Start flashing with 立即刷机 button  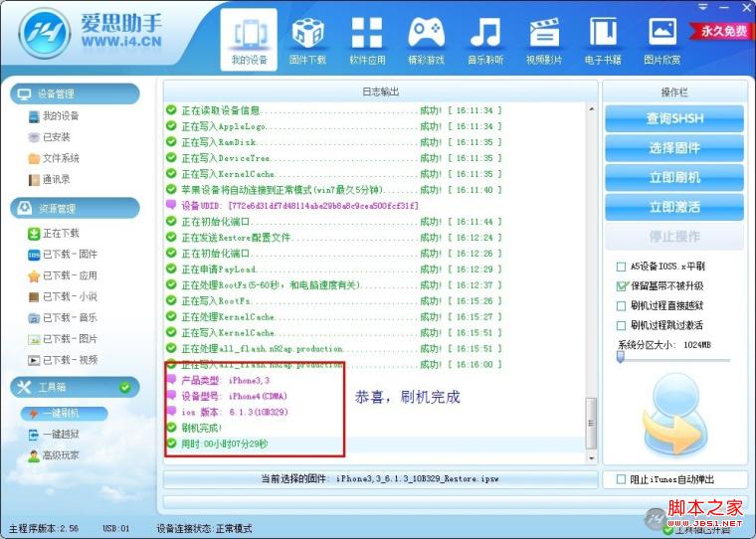click(x=674, y=177)
